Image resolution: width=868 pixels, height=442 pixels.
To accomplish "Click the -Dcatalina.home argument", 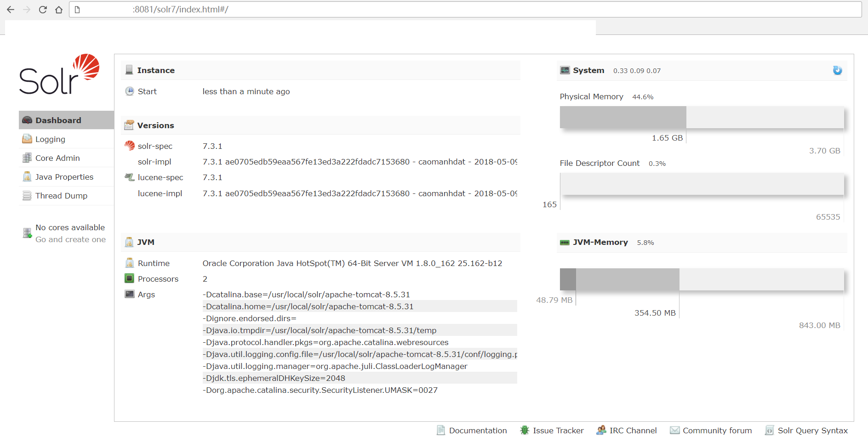I will point(360,306).
